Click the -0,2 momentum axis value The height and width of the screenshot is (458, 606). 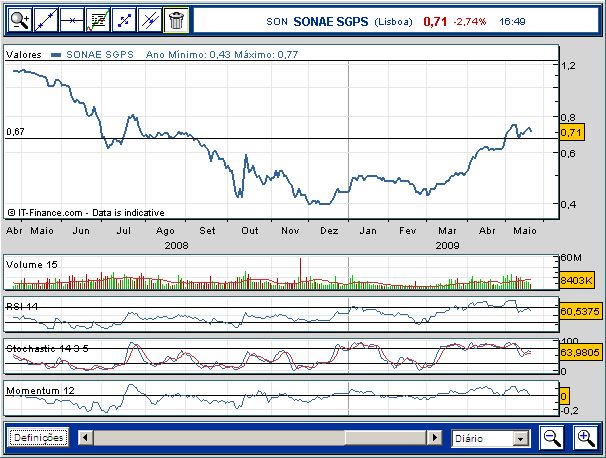click(x=569, y=410)
